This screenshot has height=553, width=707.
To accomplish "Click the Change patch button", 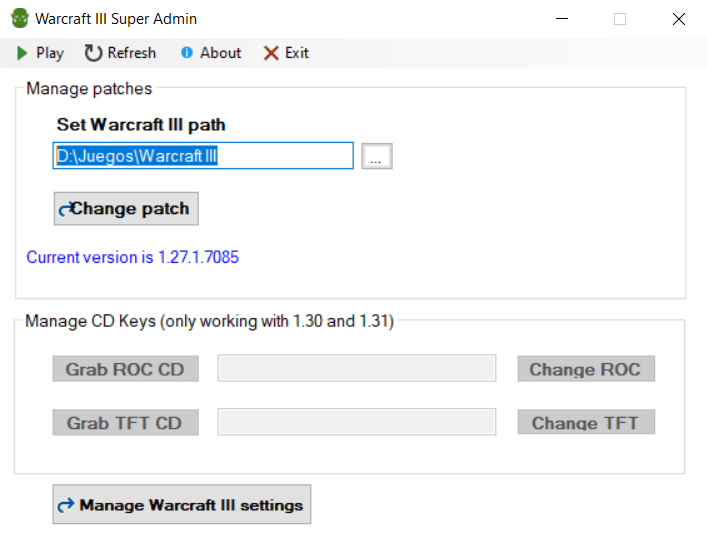I will click(126, 209).
